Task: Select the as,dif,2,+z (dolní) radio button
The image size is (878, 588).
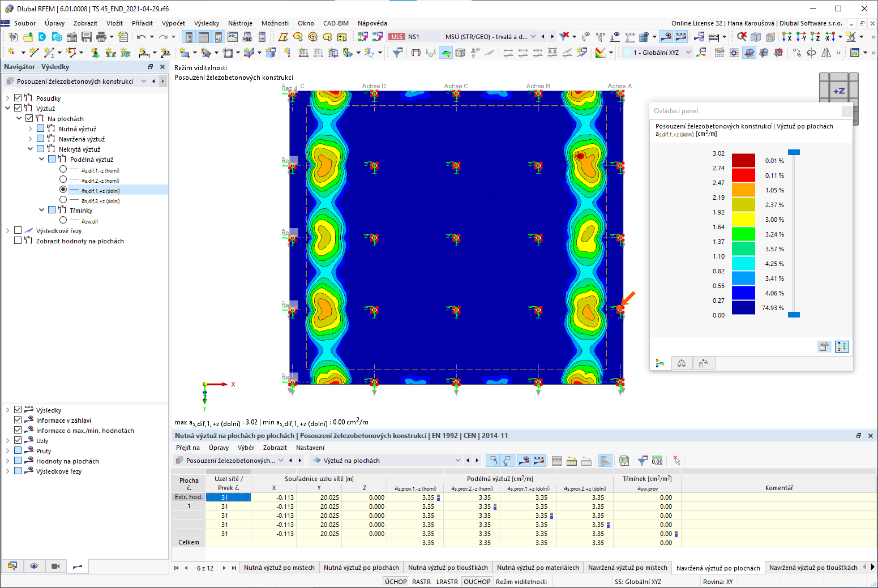Action: coord(63,200)
